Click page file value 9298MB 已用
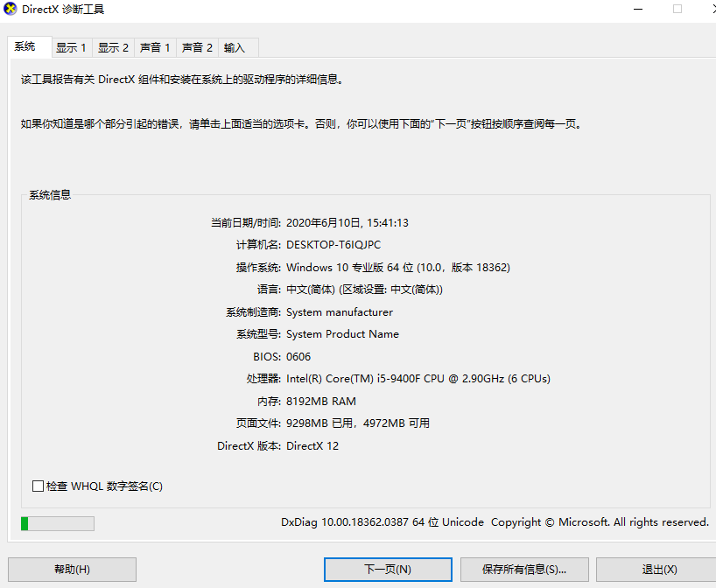This screenshot has height=588, width=716. pyautogui.click(x=357, y=423)
